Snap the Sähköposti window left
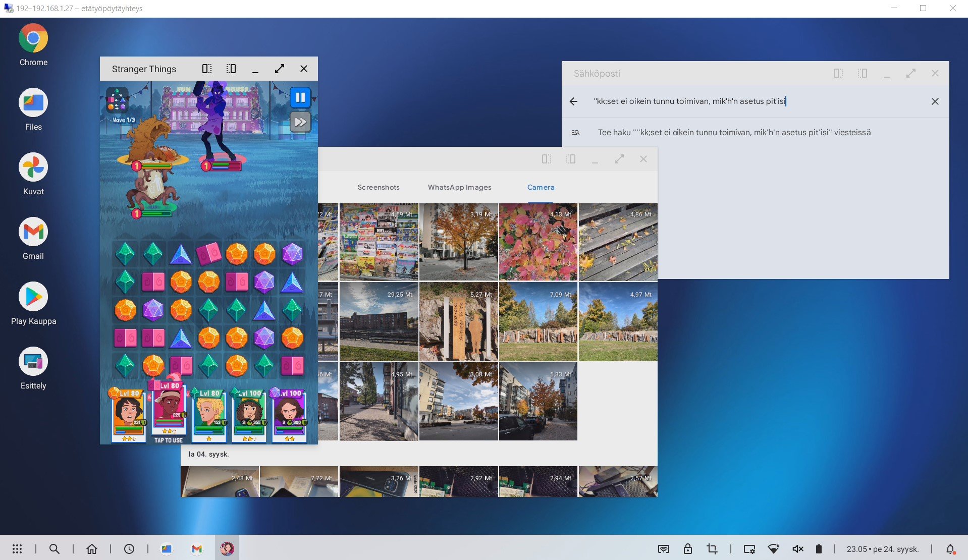This screenshot has width=968, height=560. (x=838, y=74)
